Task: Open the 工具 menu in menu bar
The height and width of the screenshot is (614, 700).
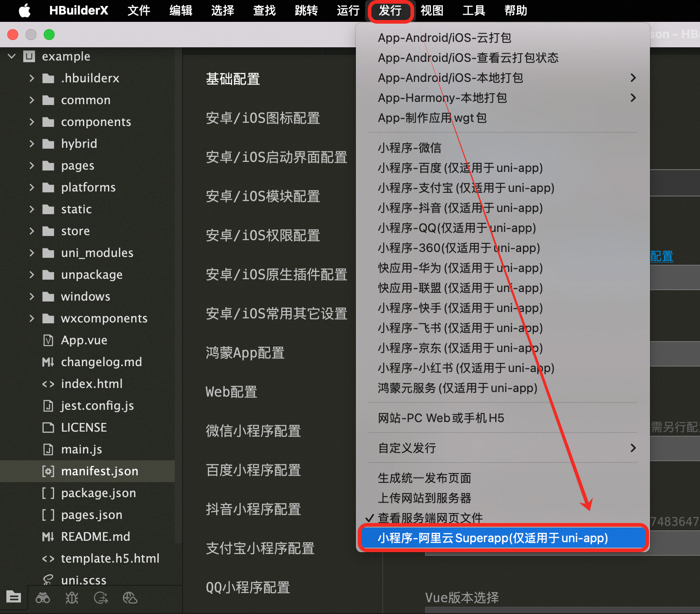Action: tap(474, 10)
